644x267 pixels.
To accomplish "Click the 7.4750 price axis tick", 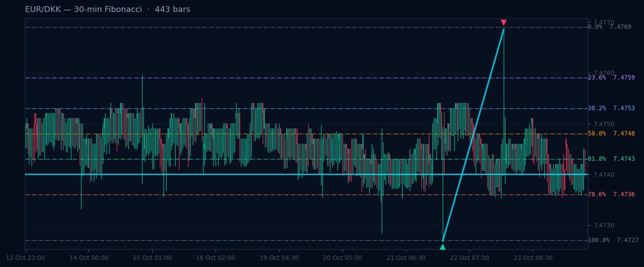I will point(604,124).
